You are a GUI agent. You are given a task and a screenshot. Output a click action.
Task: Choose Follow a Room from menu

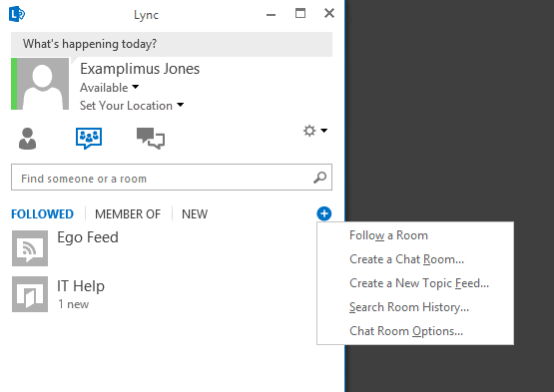tap(415, 235)
